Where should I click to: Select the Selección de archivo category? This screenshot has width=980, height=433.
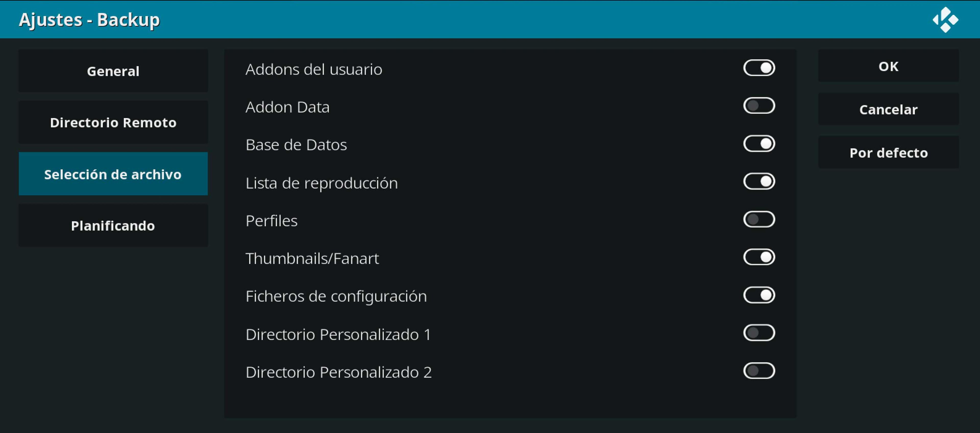(113, 174)
